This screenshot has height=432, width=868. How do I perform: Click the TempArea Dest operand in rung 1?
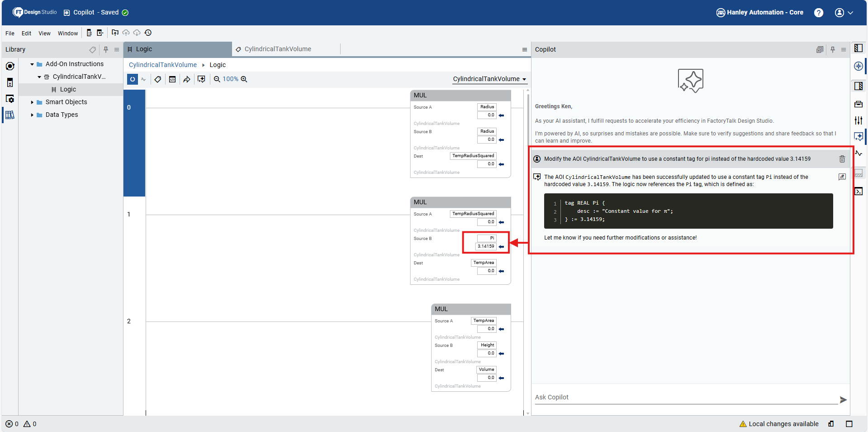(x=484, y=263)
